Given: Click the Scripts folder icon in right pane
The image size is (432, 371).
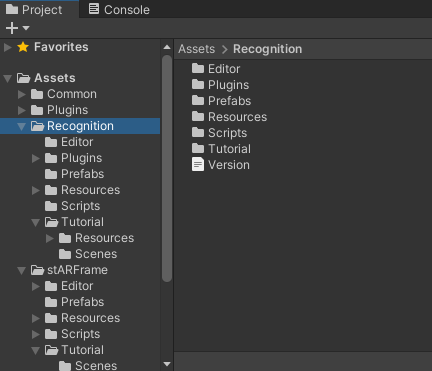Looking at the screenshot, I should [x=198, y=132].
